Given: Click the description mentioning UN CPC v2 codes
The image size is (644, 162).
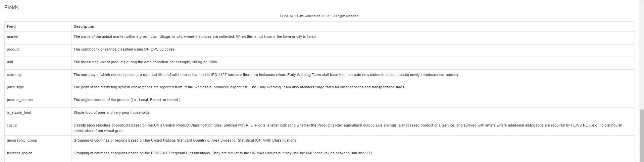Looking at the screenshot, I should point(125,49).
